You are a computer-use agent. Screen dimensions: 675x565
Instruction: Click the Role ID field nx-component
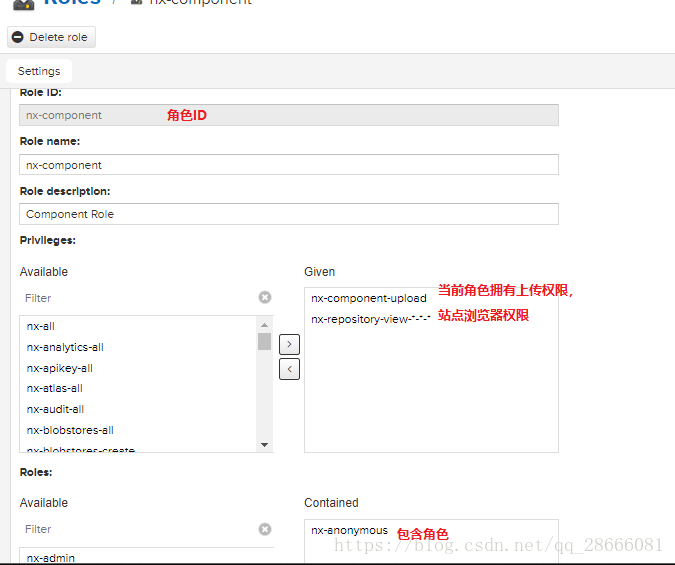tap(289, 115)
